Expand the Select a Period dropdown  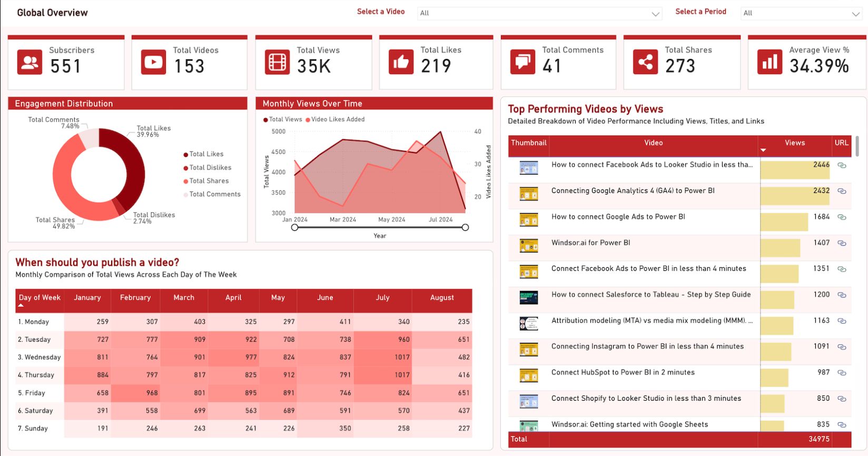(x=801, y=13)
